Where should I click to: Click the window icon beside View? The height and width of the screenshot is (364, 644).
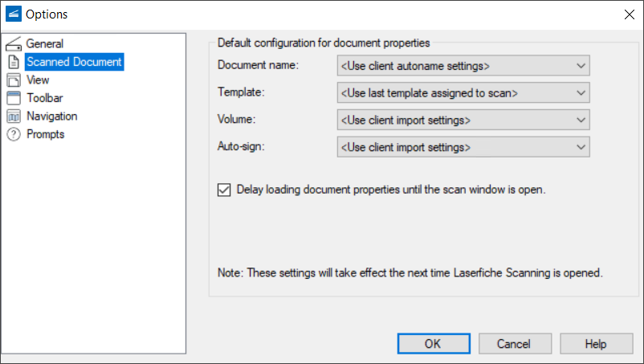[x=13, y=80]
